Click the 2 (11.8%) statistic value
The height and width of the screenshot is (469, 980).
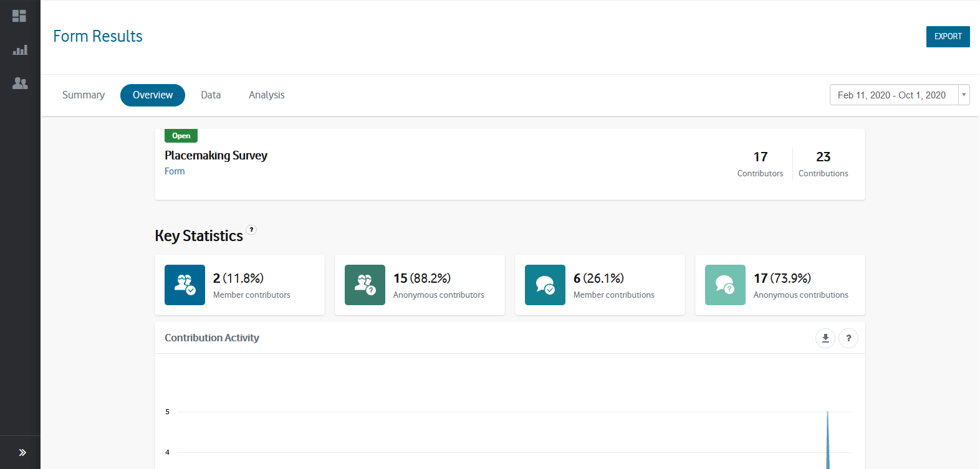point(238,278)
